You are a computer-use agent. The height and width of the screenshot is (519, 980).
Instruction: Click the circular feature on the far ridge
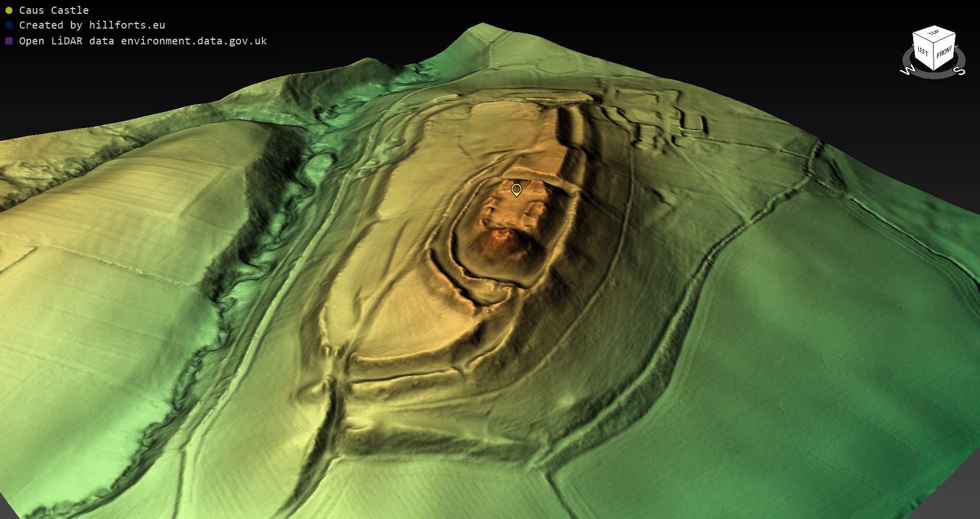559,65
